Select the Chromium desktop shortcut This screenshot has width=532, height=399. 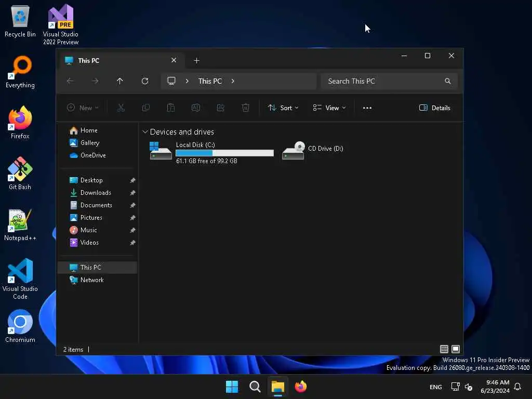pyautogui.click(x=20, y=326)
